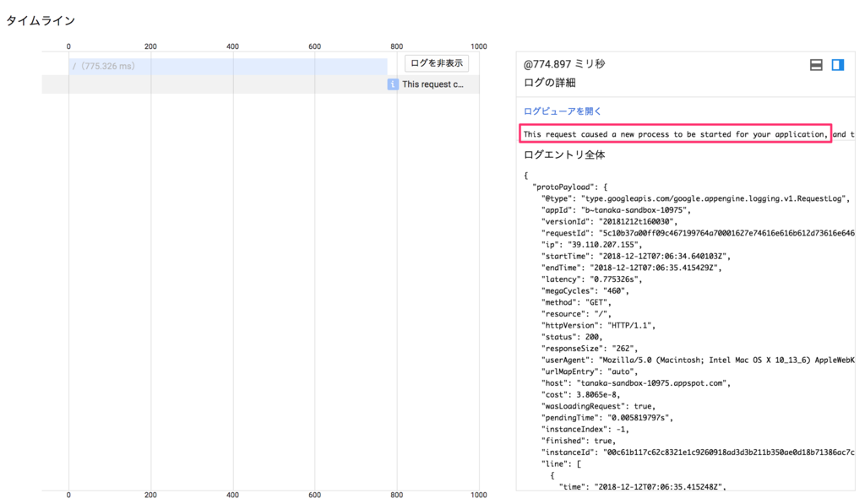
Task: Click the "userAgent" Mozilla line
Action: tap(698, 360)
